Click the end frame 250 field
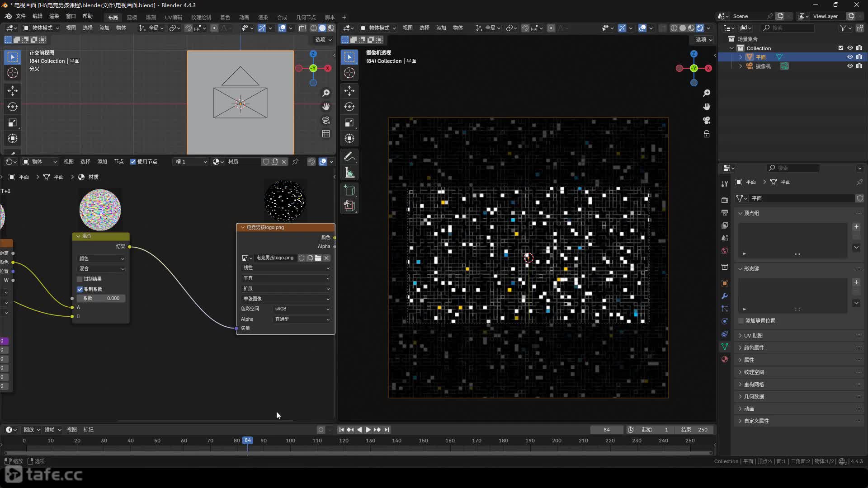The height and width of the screenshot is (488, 868). (695, 430)
